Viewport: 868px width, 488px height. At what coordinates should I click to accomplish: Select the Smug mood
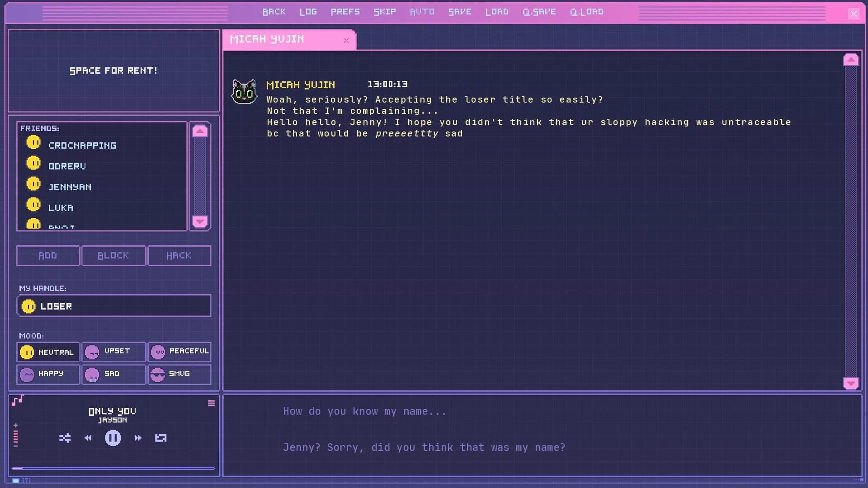pyautogui.click(x=179, y=374)
